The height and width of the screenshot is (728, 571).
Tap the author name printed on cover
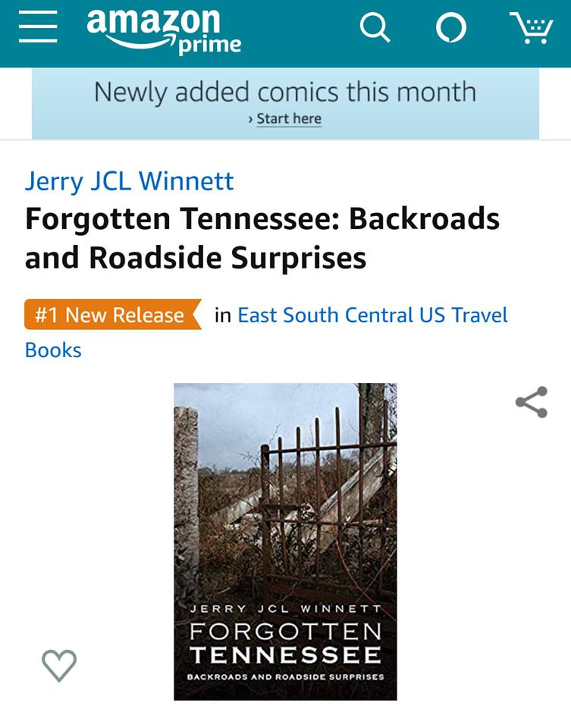pyautogui.click(x=285, y=609)
